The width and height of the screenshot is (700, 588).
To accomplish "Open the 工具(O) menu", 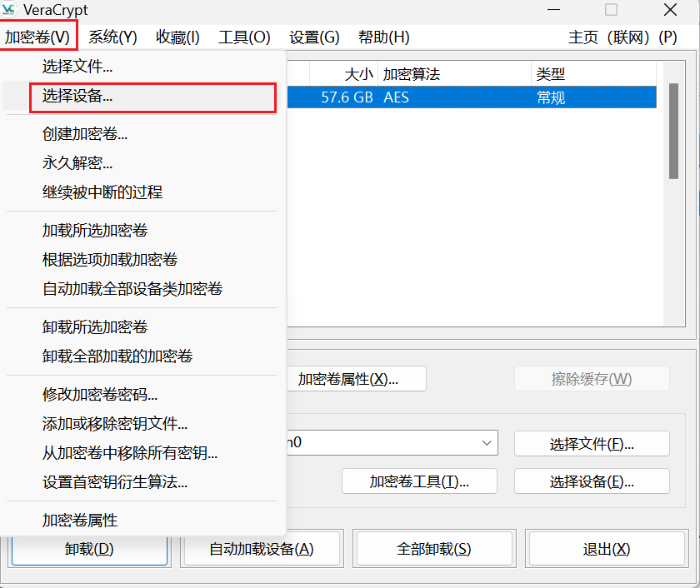I will click(x=244, y=37).
